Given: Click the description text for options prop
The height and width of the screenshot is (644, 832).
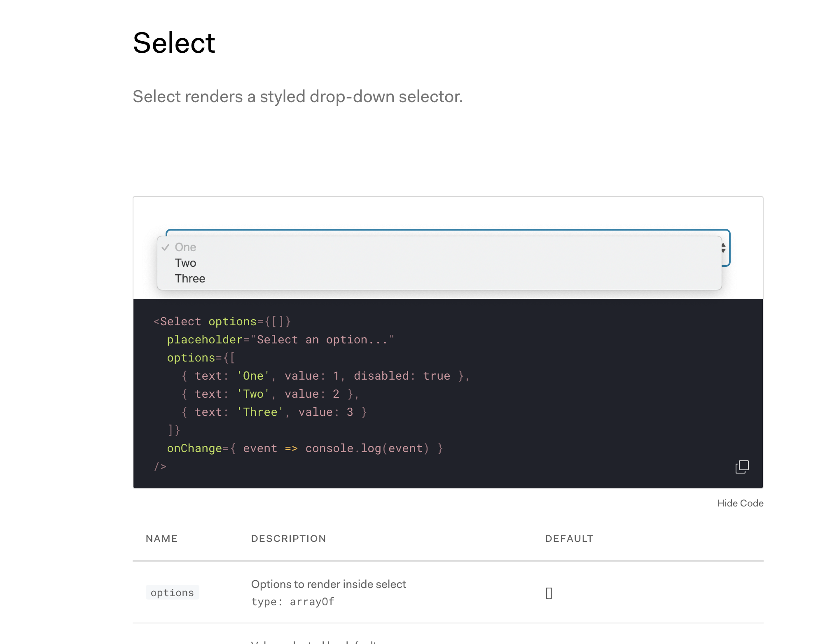Looking at the screenshot, I should point(329,584).
